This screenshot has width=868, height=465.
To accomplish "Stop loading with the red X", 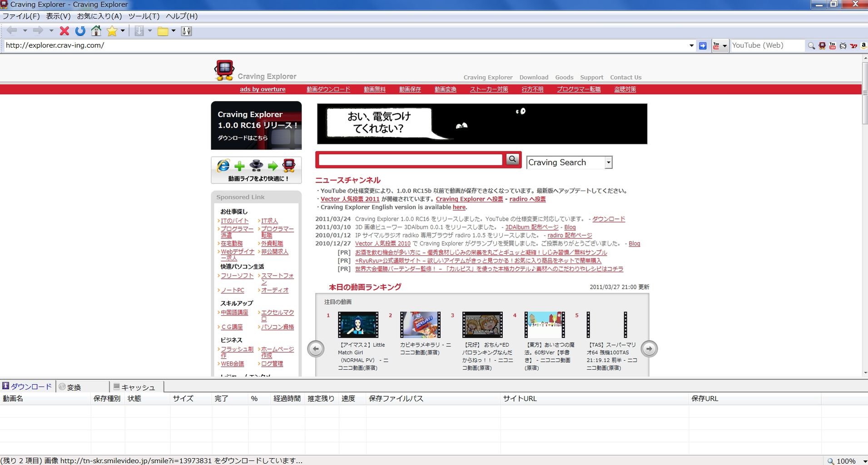I will pyautogui.click(x=64, y=31).
